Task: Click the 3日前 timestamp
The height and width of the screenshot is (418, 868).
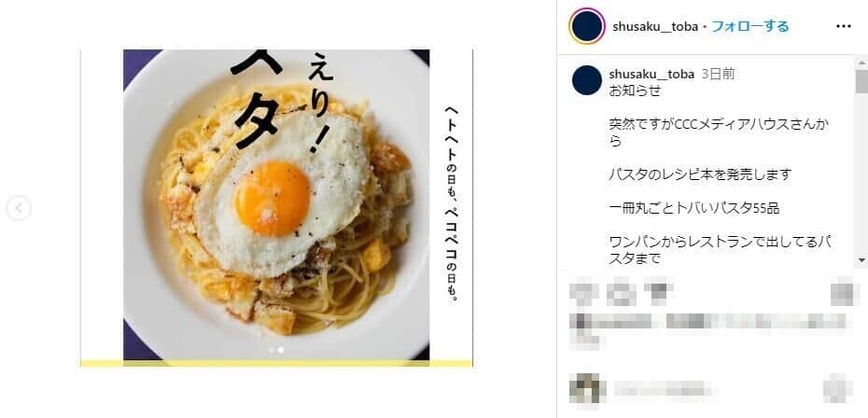Action: (718, 75)
